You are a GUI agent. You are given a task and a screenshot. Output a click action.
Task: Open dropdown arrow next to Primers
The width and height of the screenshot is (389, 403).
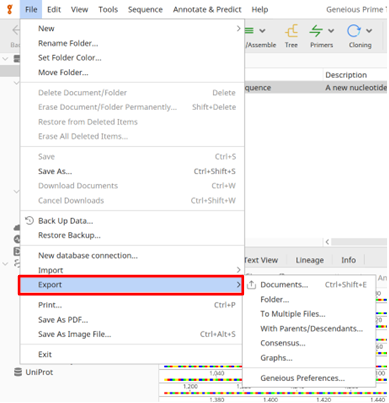[x=331, y=31]
